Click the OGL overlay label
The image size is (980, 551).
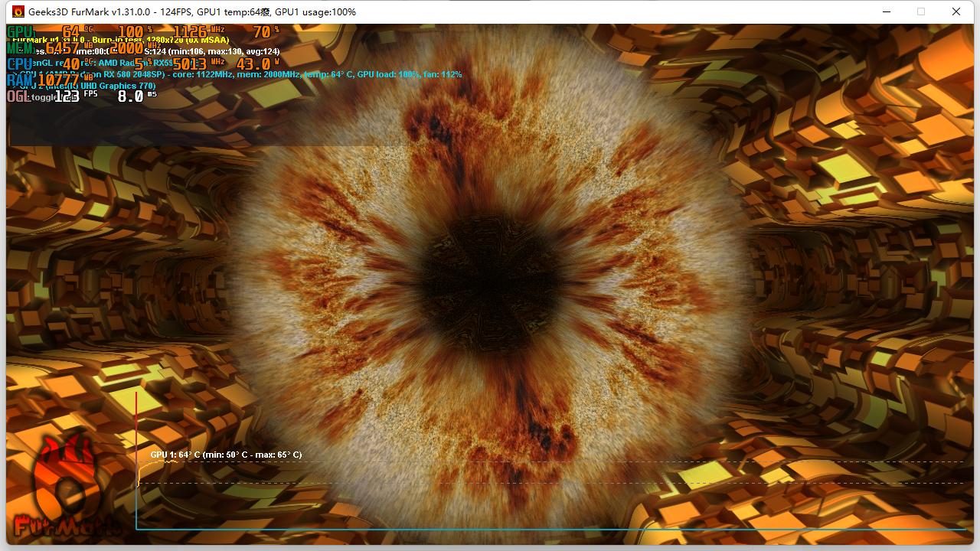point(20,96)
